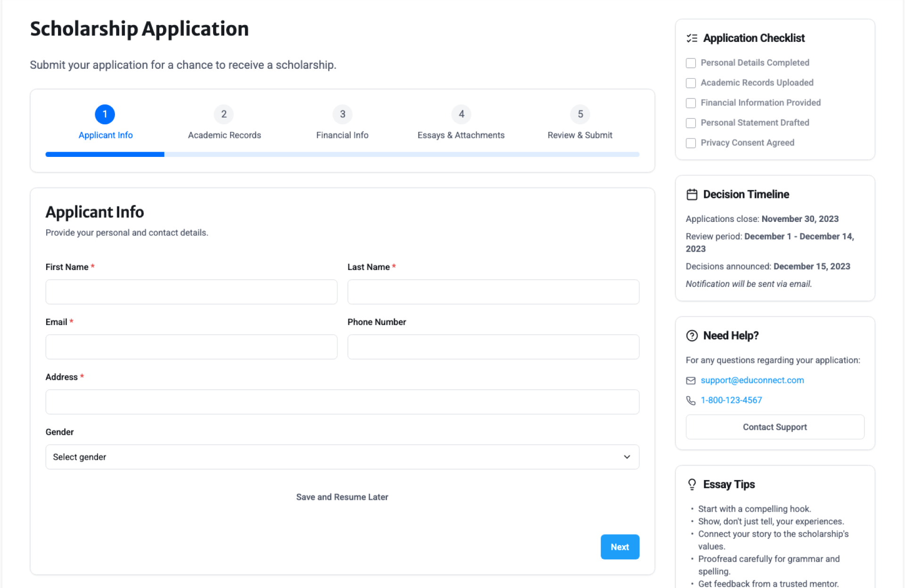Click the gender dropdown chevron arrow
Viewport: 905px width, 588px height.
click(x=626, y=457)
